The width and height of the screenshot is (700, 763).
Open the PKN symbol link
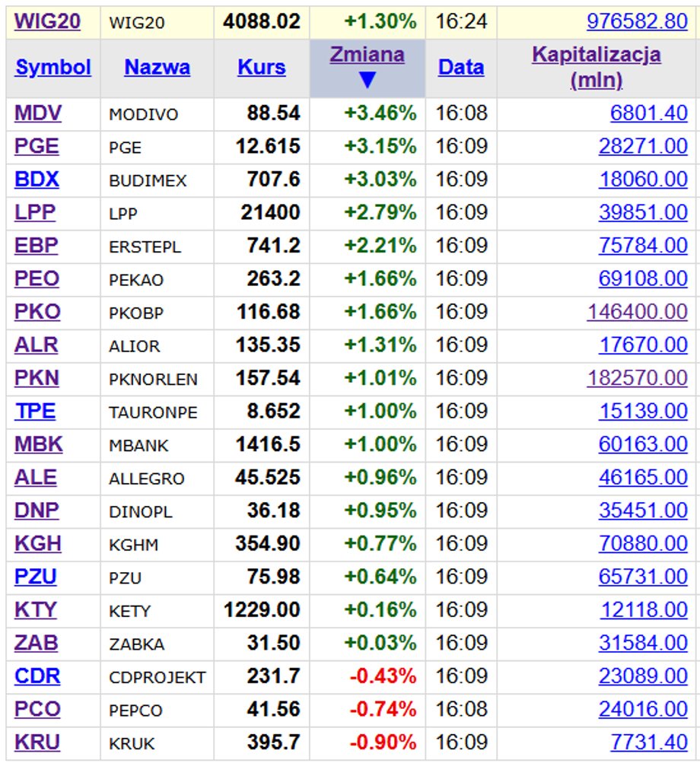37,377
